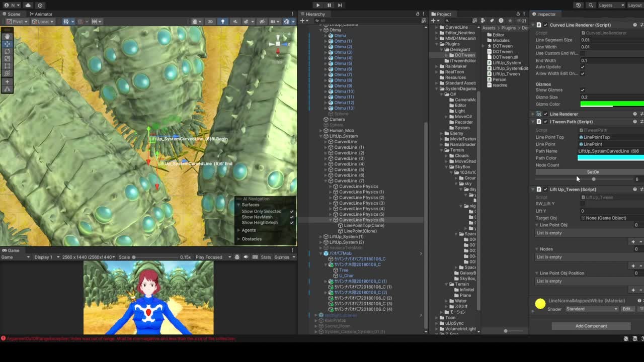Screen dimensions: 644x362
Task: Select the Hand view tool
Action: (x=7, y=36)
